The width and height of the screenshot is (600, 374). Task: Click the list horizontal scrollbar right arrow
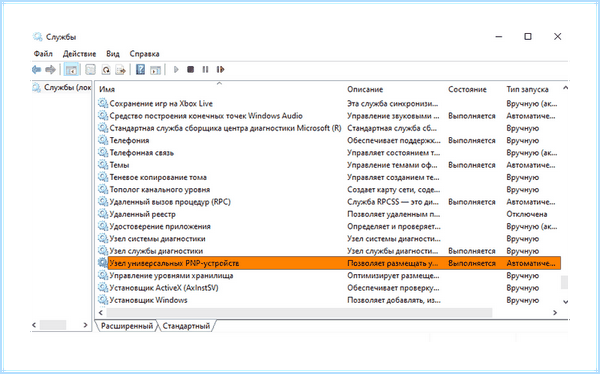click(x=555, y=313)
